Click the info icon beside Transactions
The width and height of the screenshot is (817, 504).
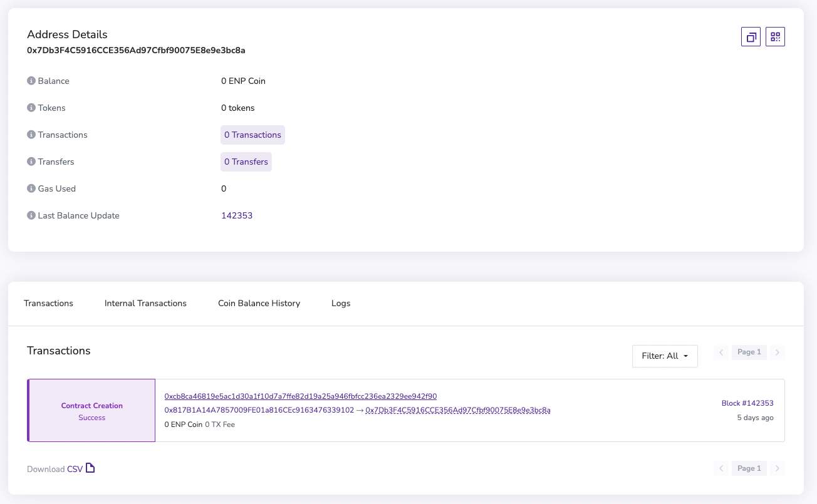tap(30, 134)
